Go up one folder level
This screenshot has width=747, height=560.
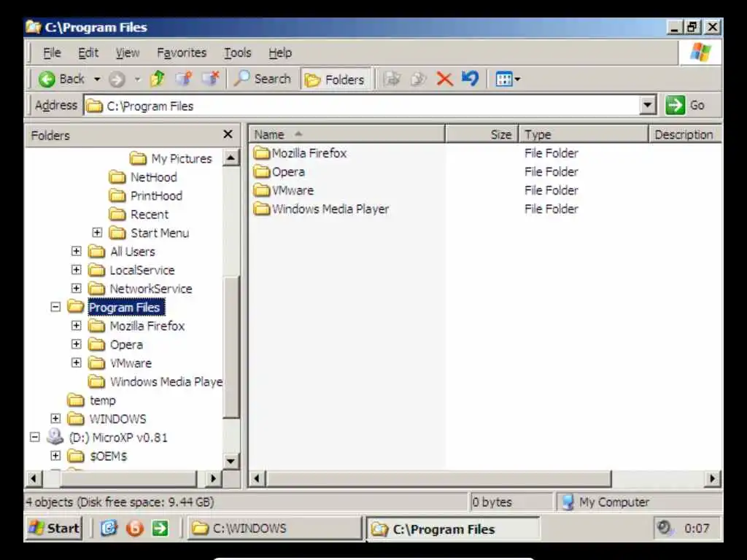coord(158,79)
